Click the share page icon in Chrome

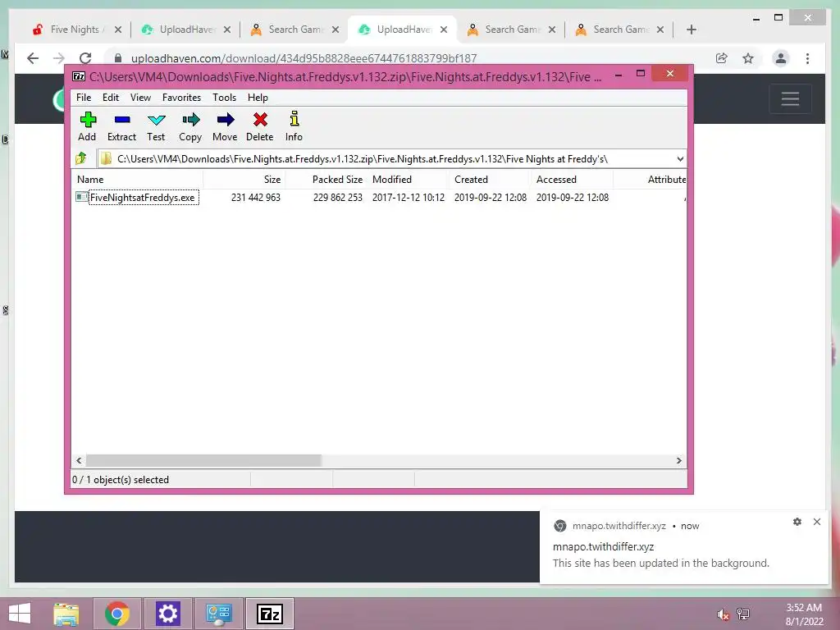[x=722, y=58]
